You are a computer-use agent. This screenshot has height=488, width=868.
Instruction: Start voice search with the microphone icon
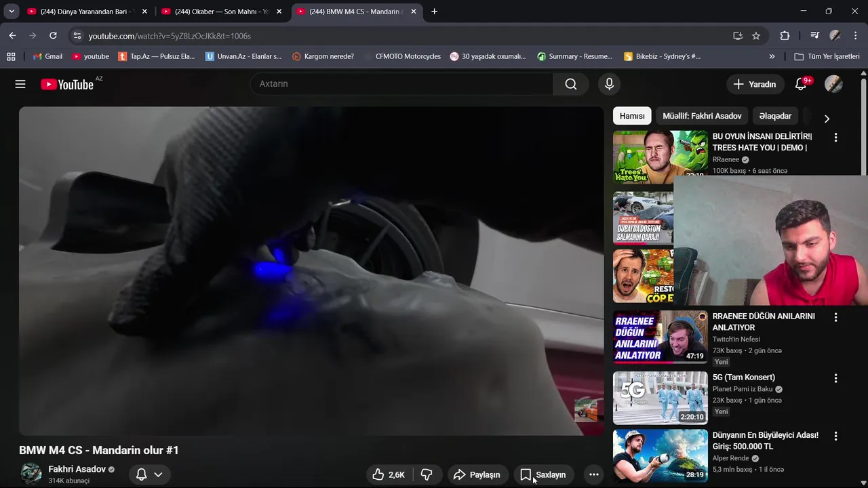point(609,84)
